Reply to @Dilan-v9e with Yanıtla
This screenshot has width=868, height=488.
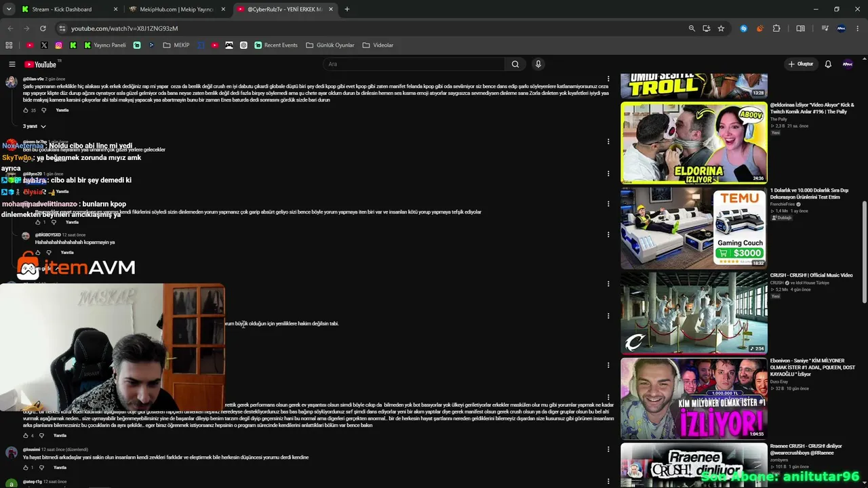click(x=62, y=110)
